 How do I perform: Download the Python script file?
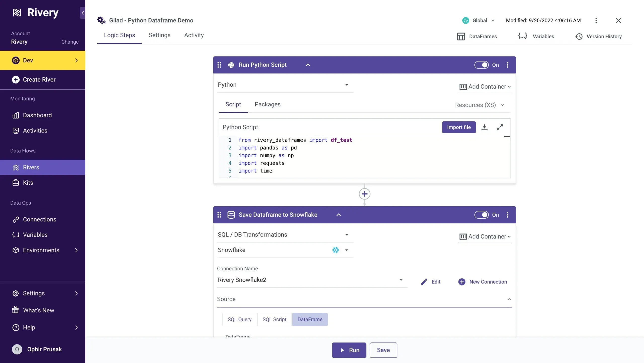(484, 127)
